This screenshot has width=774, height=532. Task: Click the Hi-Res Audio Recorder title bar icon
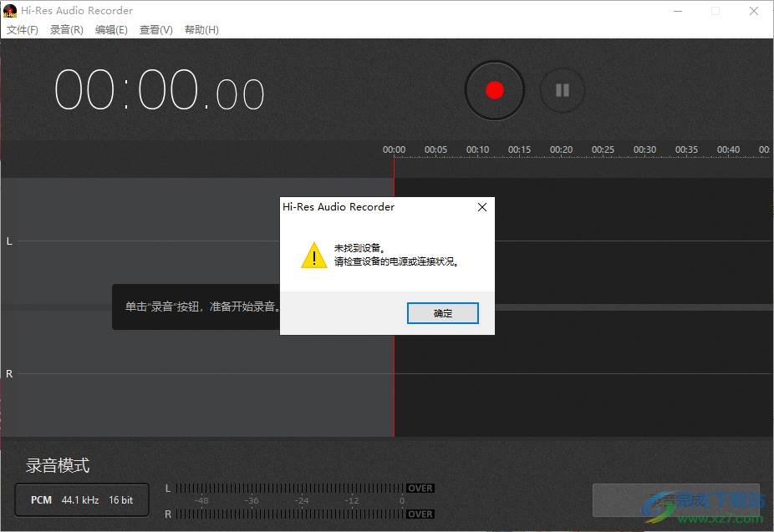(9, 10)
